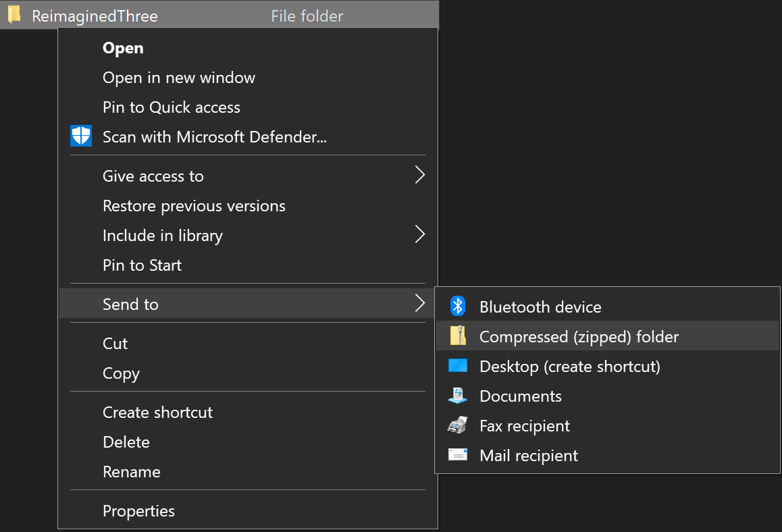Click the Microsoft Defender shield icon

tap(81, 137)
